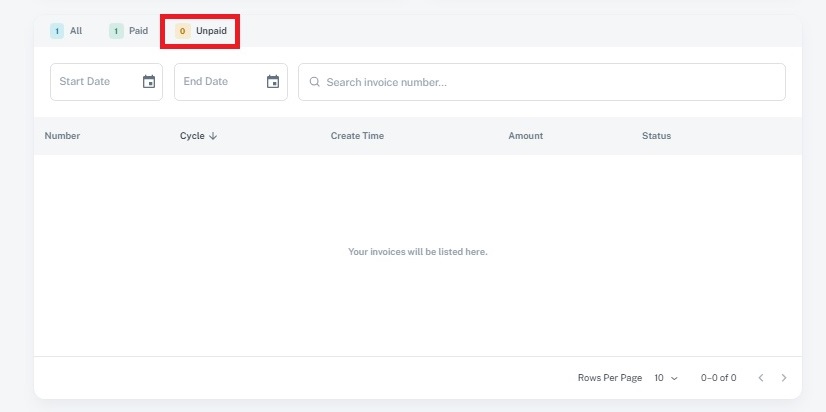
Task: Open the Start Date calendar picker icon
Action: [x=149, y=82]
